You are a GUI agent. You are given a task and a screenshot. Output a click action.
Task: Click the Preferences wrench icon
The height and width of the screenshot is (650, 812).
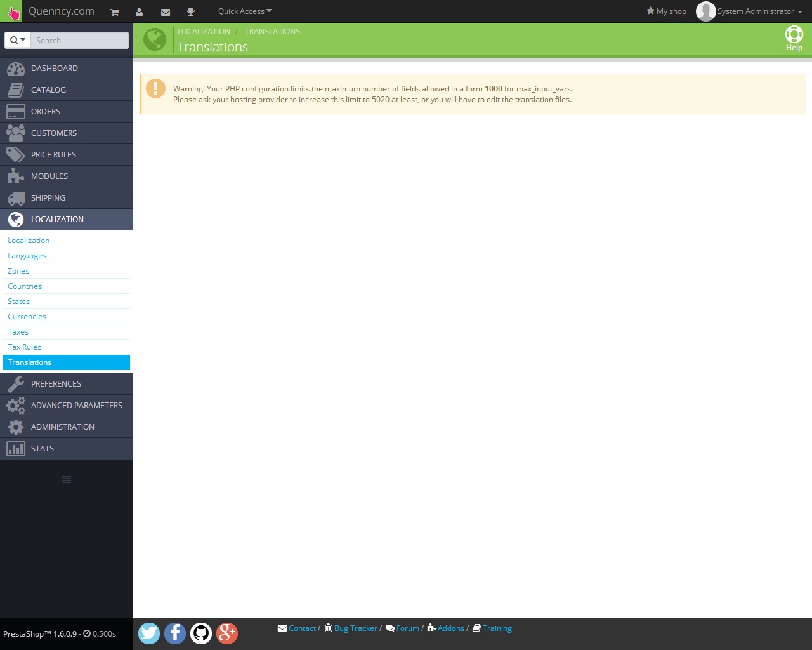(x=16, y=384)
